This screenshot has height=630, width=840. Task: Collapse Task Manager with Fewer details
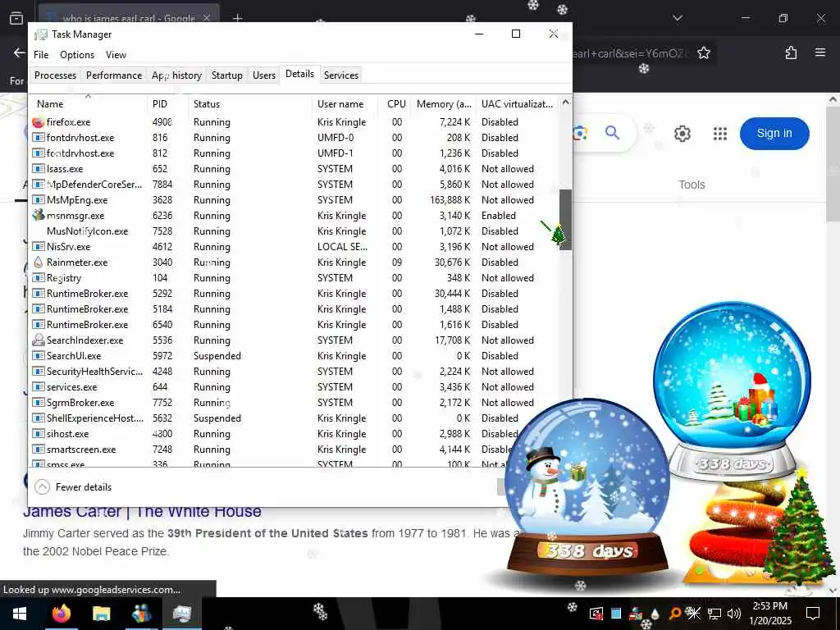point(73,487)
